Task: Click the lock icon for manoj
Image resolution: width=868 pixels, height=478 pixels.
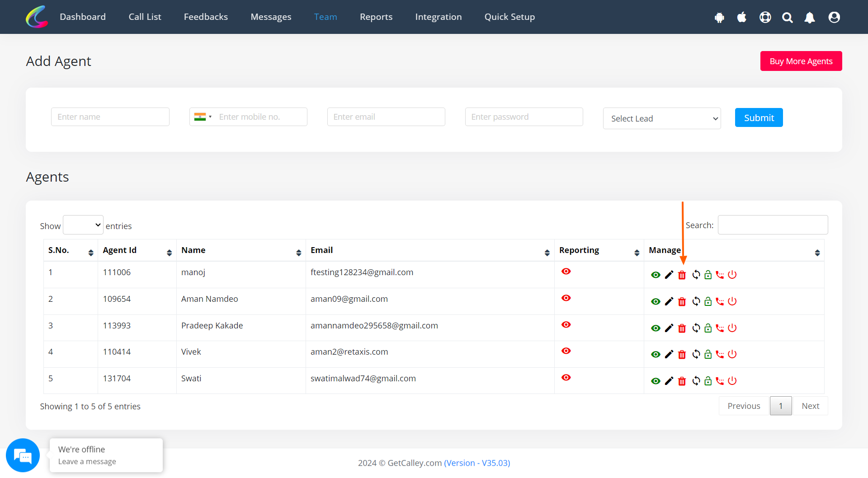Action: click(x=708, y=275)
